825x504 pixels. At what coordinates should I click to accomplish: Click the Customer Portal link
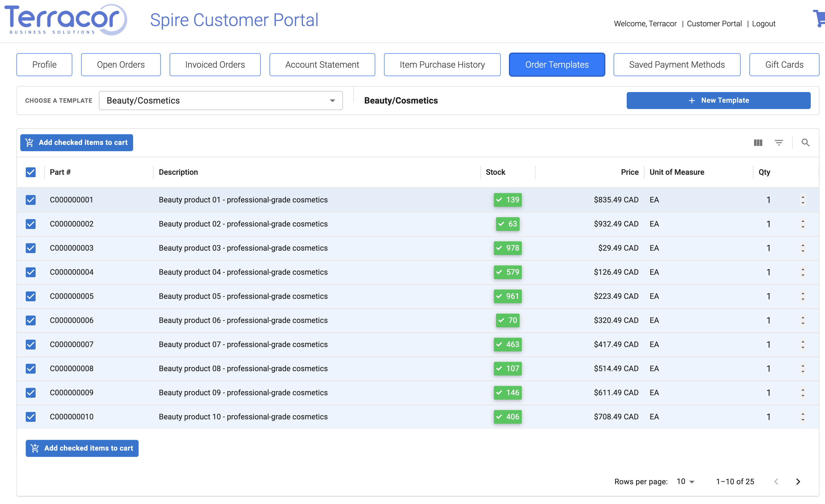click(x=714, y=24)
